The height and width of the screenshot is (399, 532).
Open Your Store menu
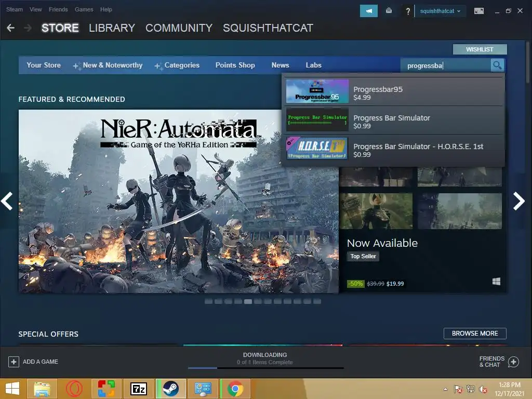click(44, 65)
